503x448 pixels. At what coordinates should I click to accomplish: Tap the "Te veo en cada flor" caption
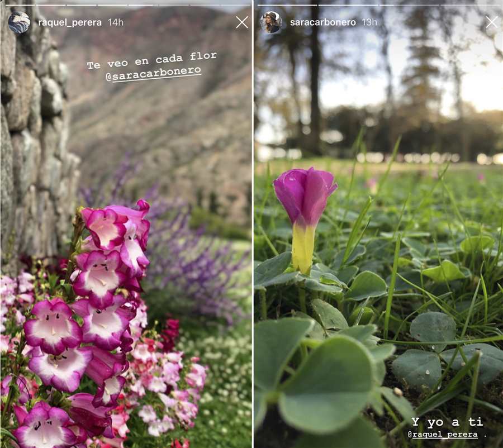[152, 60]
